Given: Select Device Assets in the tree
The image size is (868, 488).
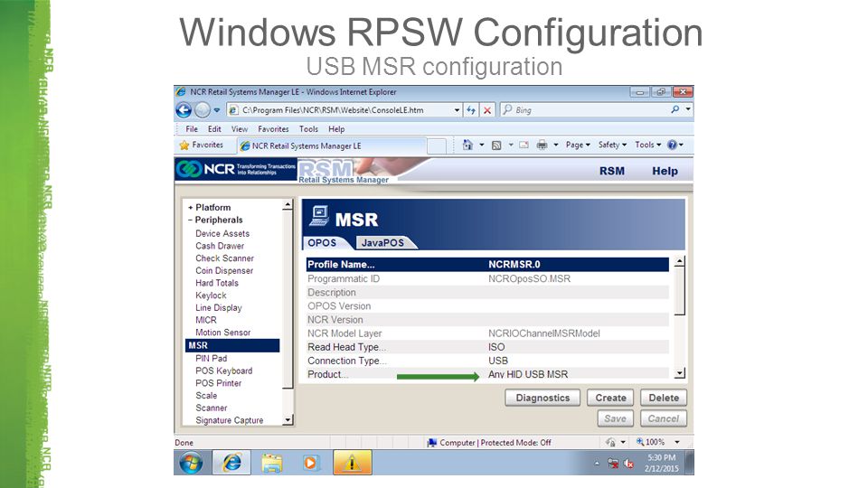Looking at the screenshot, I should pos(222,233).
